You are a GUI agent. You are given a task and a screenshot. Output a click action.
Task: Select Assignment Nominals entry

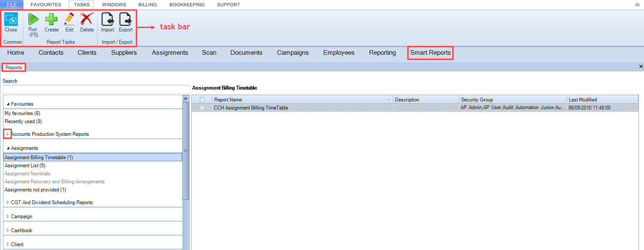(x=27, y=174)
